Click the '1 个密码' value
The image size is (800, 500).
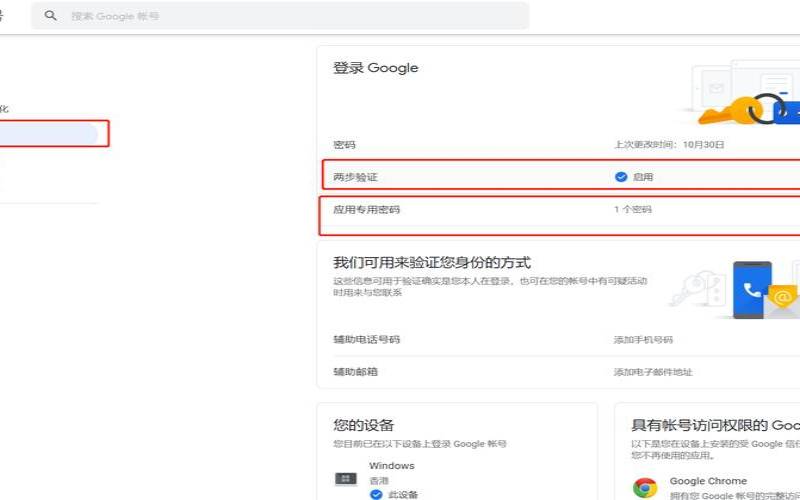point(633,209)
